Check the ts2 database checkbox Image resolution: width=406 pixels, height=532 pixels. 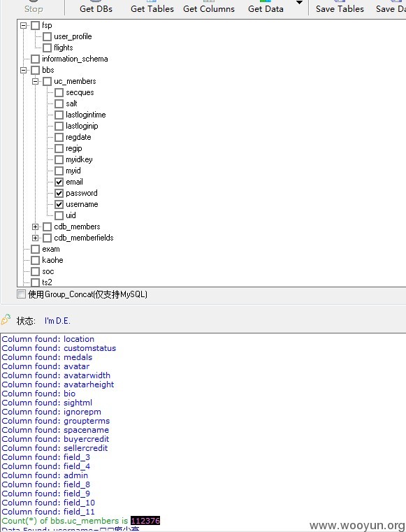pos(35,282)
